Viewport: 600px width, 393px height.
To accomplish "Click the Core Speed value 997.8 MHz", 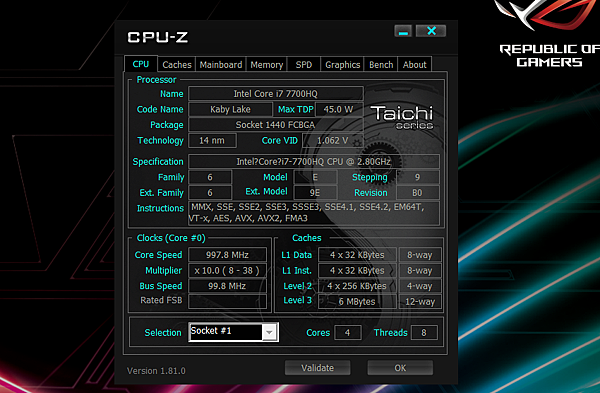I will point(227,255).
